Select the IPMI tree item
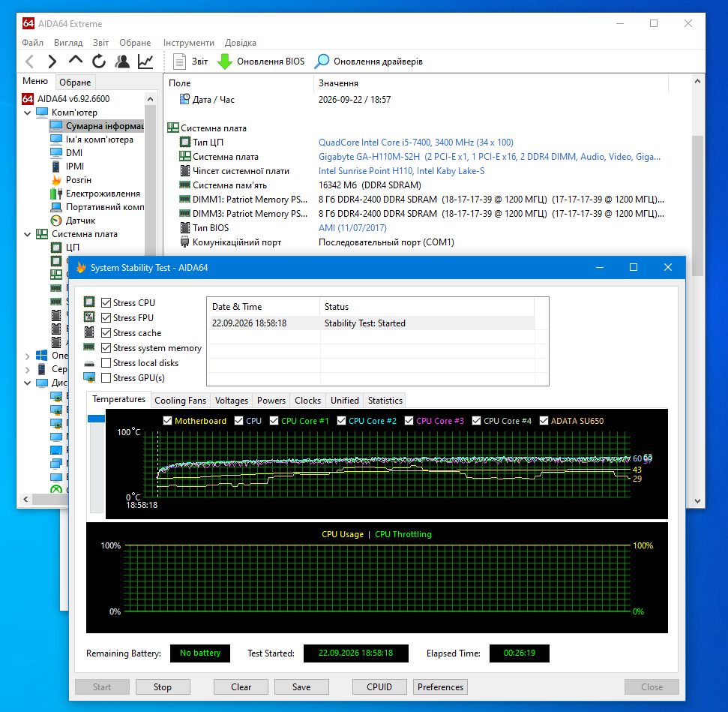The image size is (728, 712). [x=75, y=167]
